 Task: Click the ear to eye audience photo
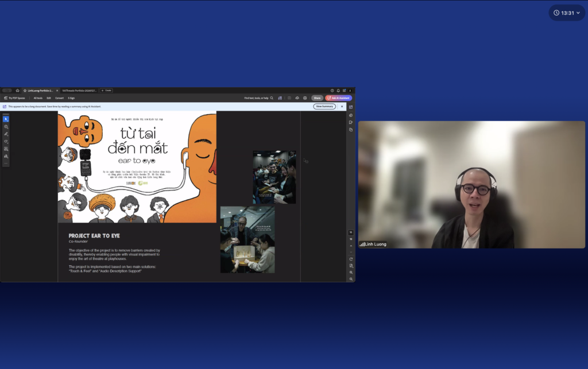[274, 177]
